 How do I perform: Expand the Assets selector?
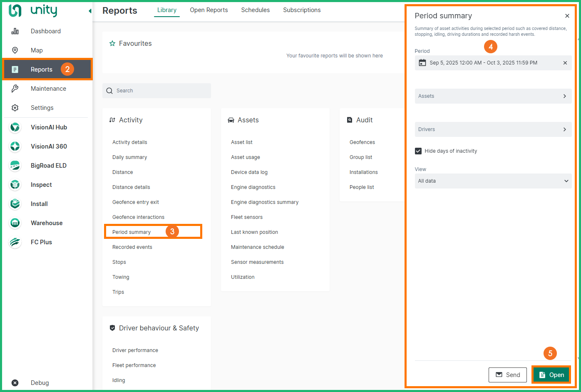(493, 96)
